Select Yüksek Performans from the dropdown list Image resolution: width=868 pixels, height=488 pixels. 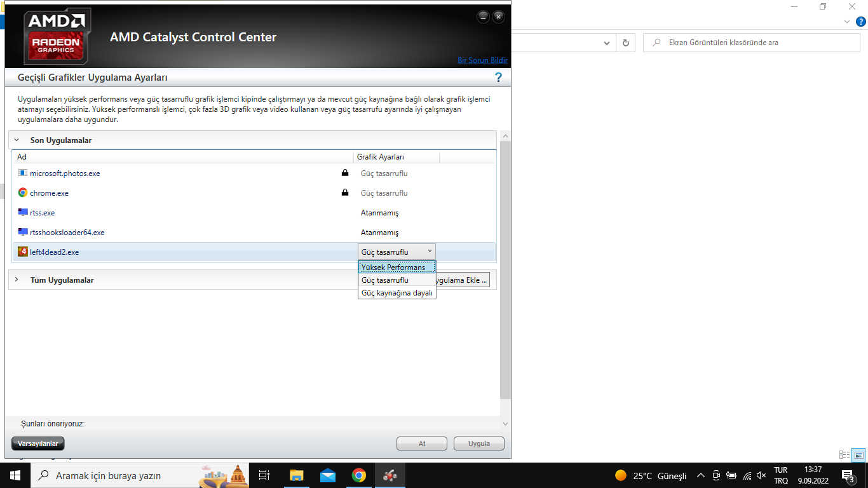tap(397, 268)
